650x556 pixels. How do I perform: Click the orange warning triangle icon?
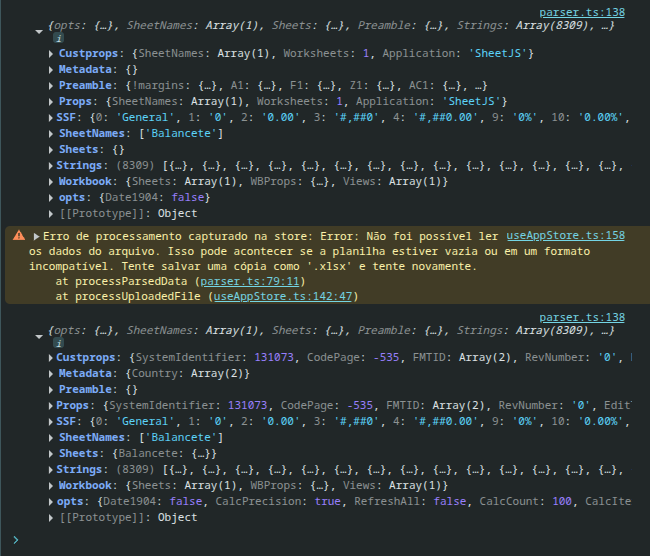coord(19,236)
